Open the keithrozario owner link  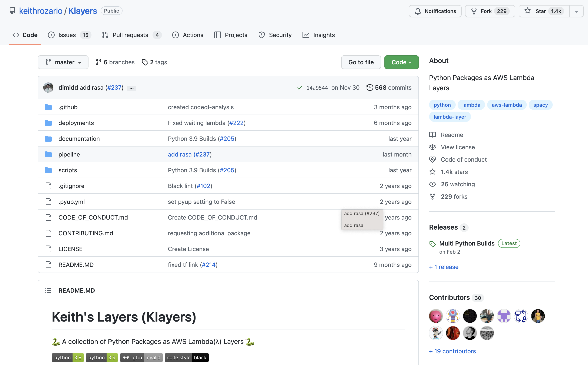click(x=41, y=11)
